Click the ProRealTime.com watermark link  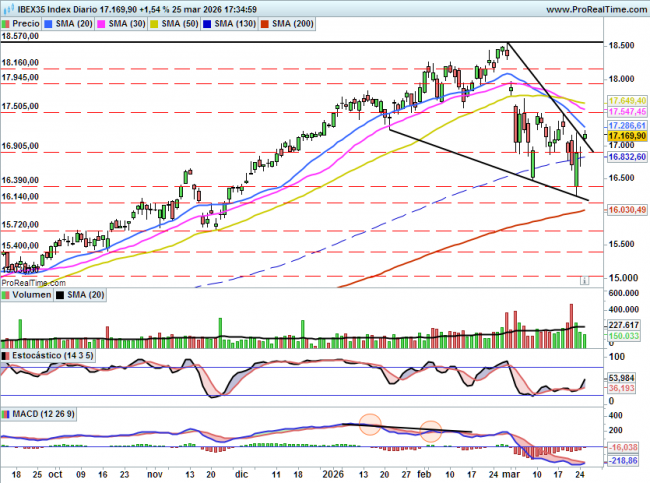[34, 283]
